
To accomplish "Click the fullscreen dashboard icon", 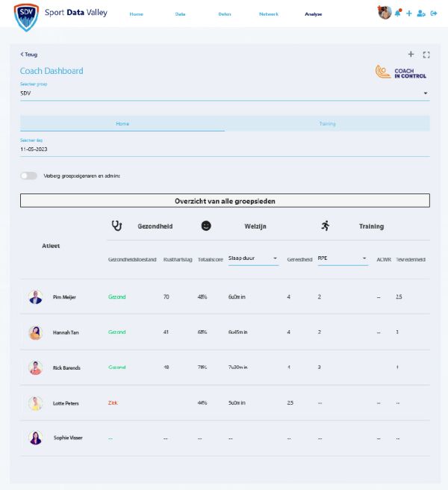I will pyautogui.click(x=426, y=55).
